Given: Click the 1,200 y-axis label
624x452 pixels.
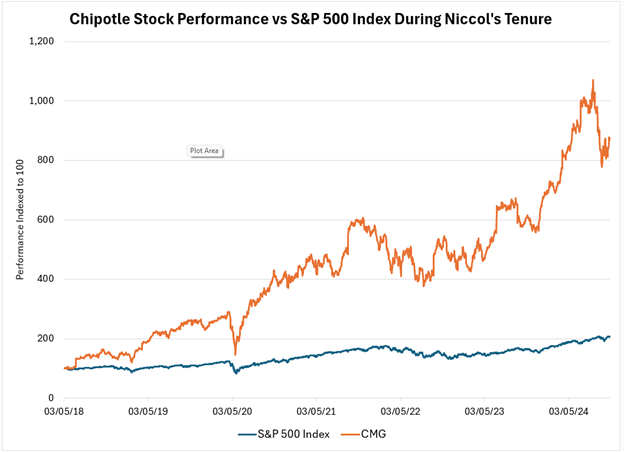Looking at the screenshot, I should (x=40, y=42).
